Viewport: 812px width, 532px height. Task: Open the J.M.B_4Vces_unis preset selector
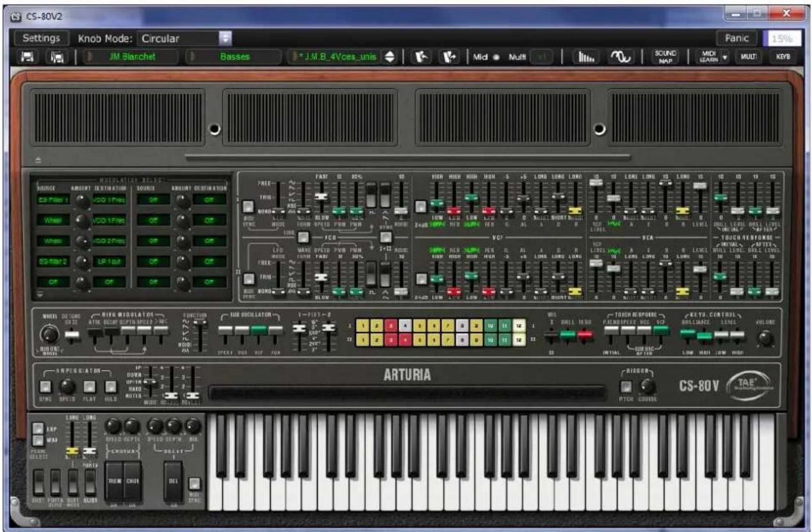pos(336,56)
